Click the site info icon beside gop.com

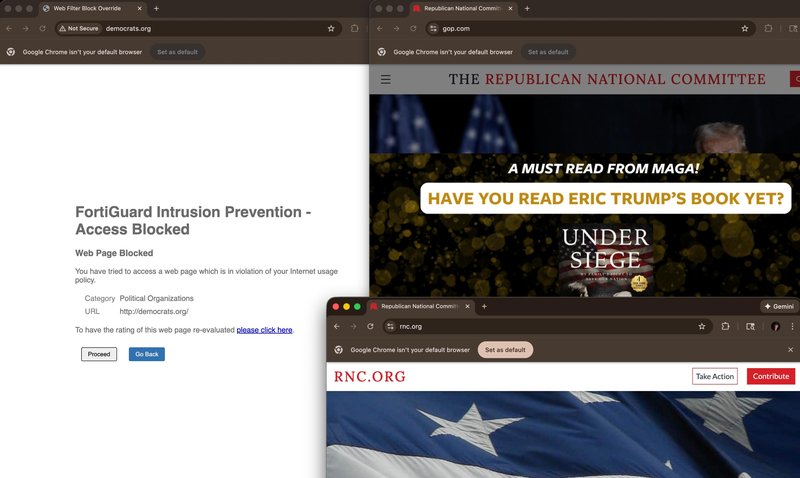pos(433,29)
